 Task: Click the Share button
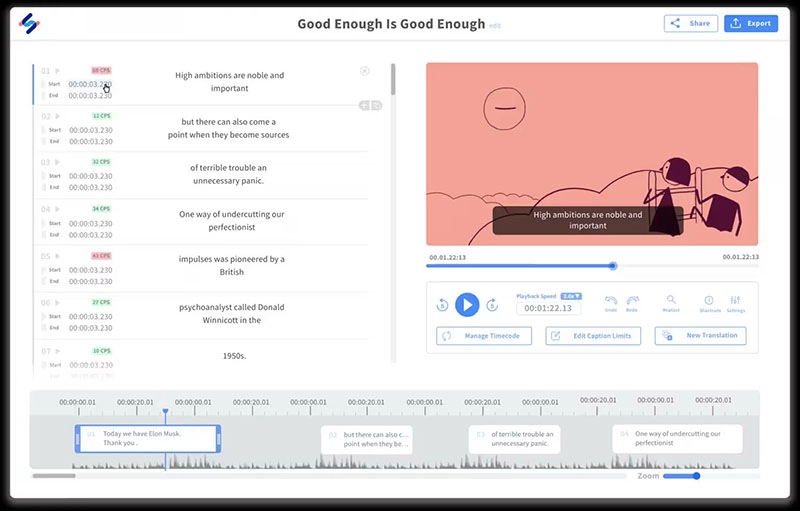691,23
